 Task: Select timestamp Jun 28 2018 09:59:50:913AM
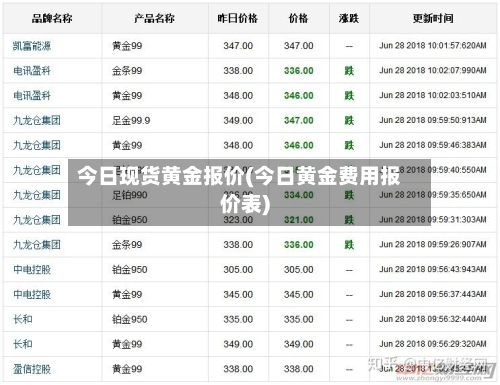click(x=433, y=120)
